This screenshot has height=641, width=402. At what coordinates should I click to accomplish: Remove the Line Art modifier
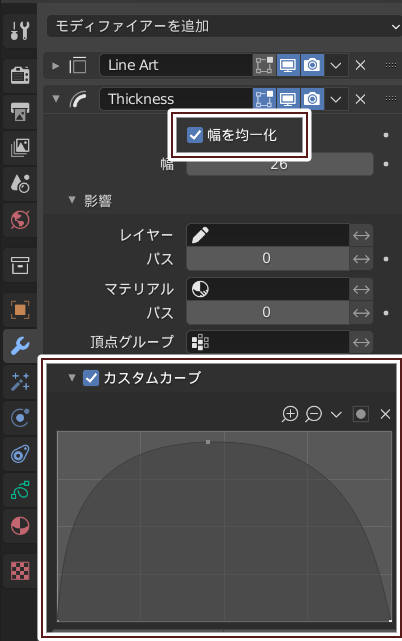pos(360,65)
